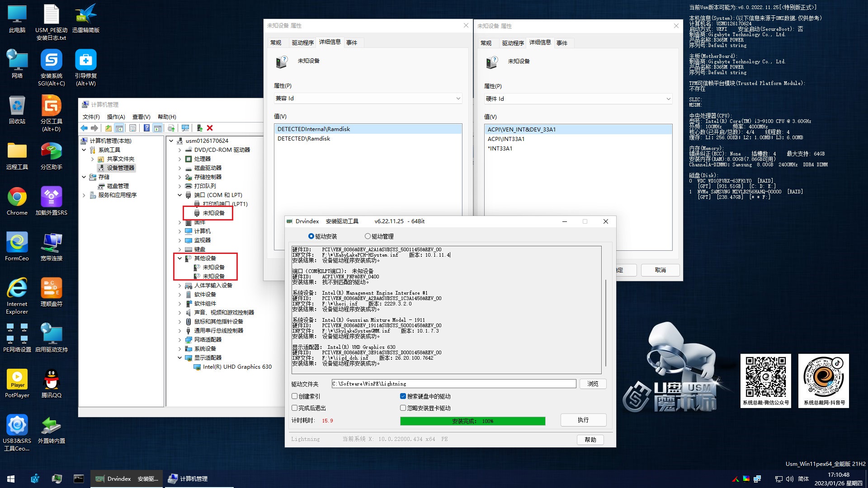
Task: Collapse the 显示适配器 tree node
Action: coord(180,357)
